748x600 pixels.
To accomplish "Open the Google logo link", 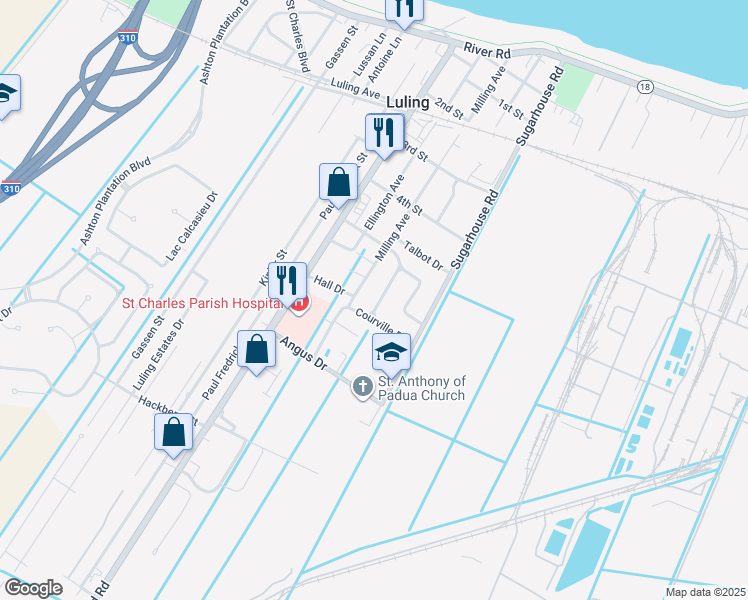I will pos(34,588).
